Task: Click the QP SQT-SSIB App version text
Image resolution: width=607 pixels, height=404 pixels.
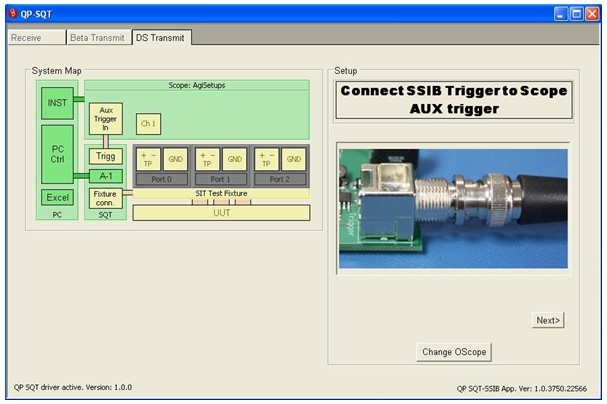Action: 521,388
